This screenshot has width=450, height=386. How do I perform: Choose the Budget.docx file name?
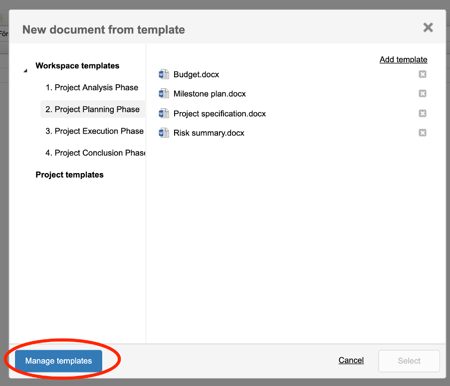196,74
